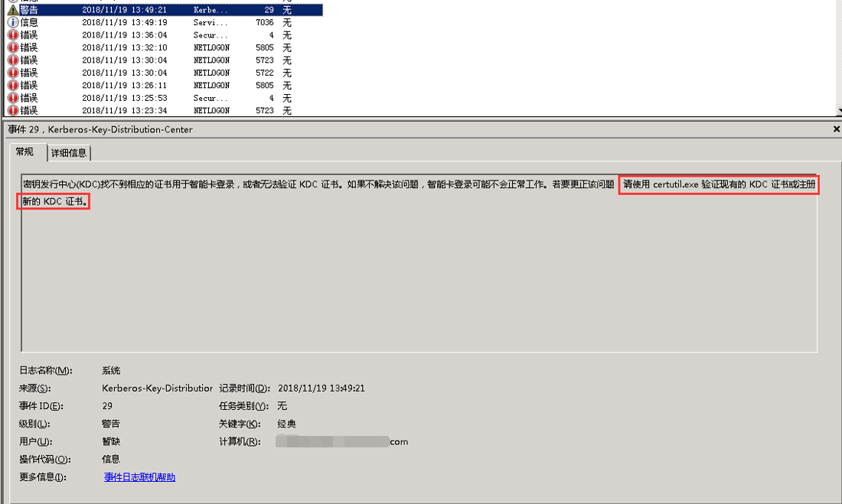Open the 详细信息 tab
This screenshot has height=504, width=842.
point(69,153)
